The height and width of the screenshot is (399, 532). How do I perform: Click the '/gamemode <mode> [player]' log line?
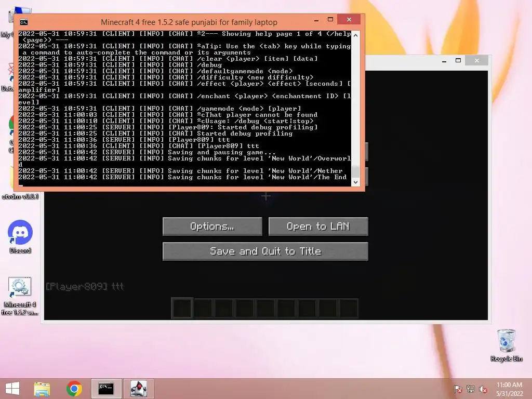(160, 109)
